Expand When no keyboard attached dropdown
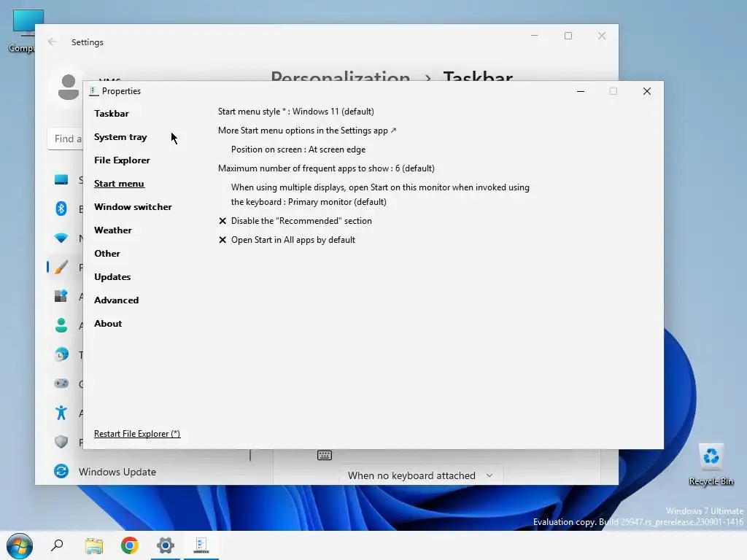This screenshot has height=560, width=747. click(421, 475)
